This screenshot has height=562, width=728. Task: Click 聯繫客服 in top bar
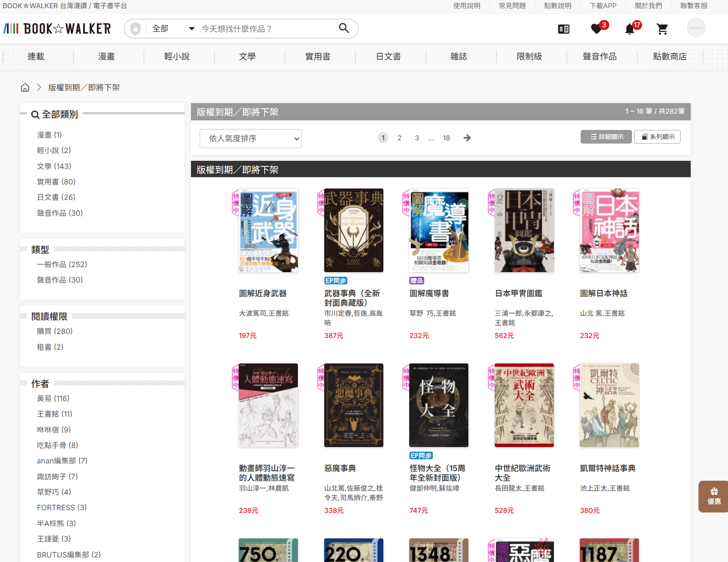coord(694,6)
